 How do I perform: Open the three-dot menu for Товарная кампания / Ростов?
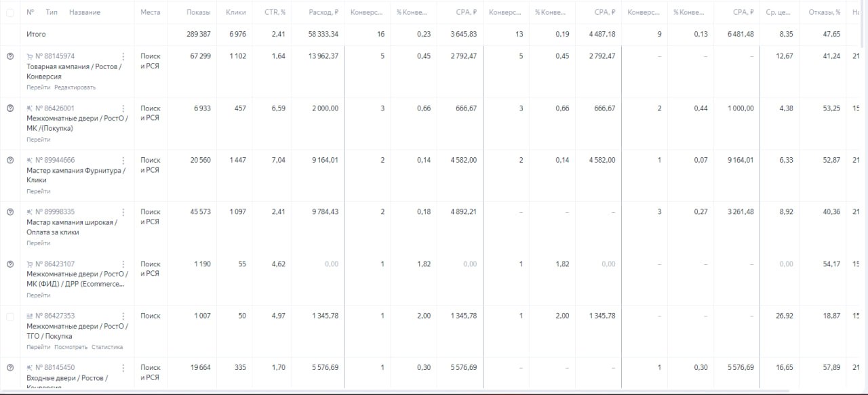coord(123,56)
